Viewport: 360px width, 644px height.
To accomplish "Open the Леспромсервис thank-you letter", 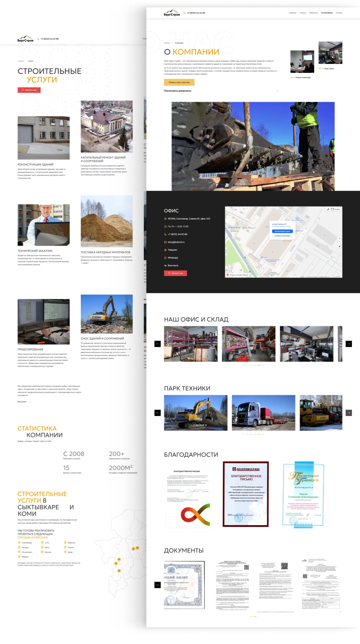I will coord(246,494).
